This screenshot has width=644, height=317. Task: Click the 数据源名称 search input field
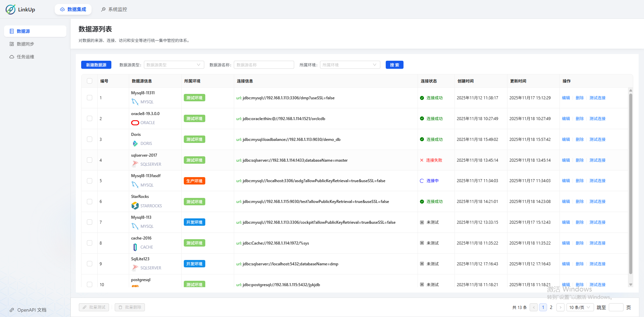tap(264, 65)
